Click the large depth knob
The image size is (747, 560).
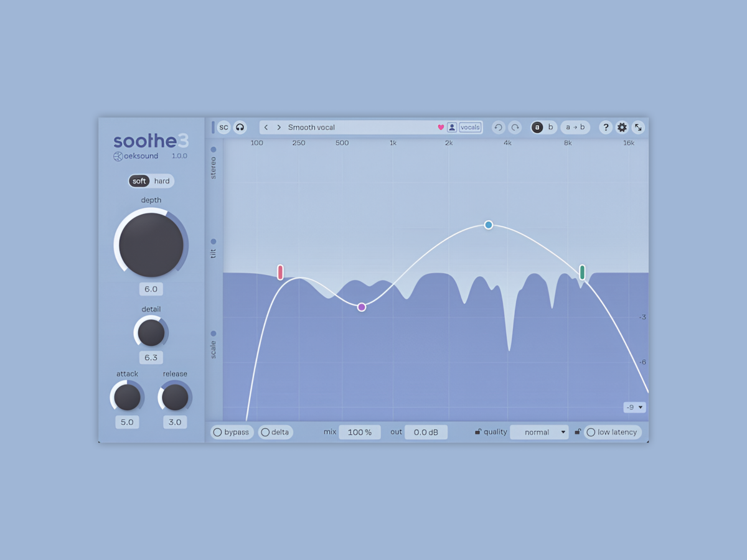click(x=151, y=244)
